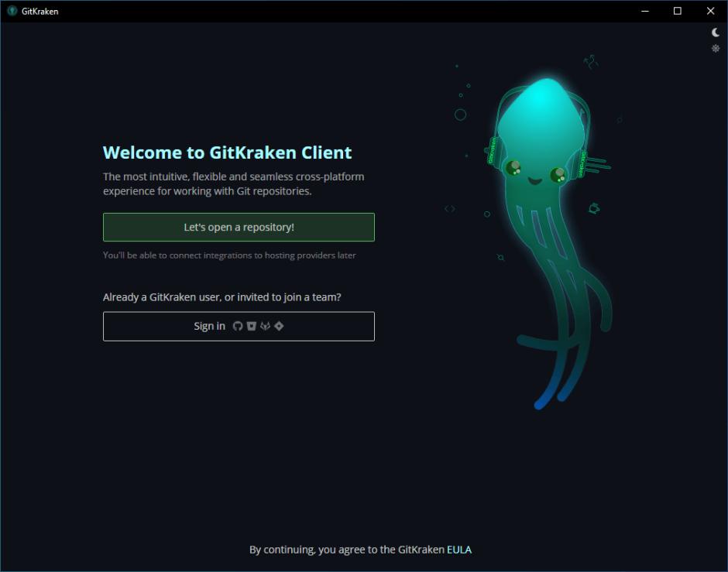Click the "Sign in" label on the sign-in button
The width and height of the screenshot is (728, 572).
click(x=209, y=326)
